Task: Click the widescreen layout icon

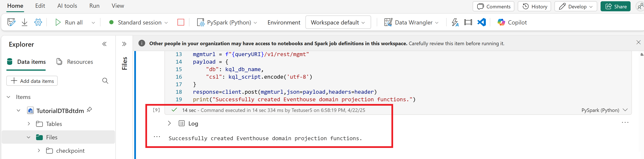Action: [468, 22]
